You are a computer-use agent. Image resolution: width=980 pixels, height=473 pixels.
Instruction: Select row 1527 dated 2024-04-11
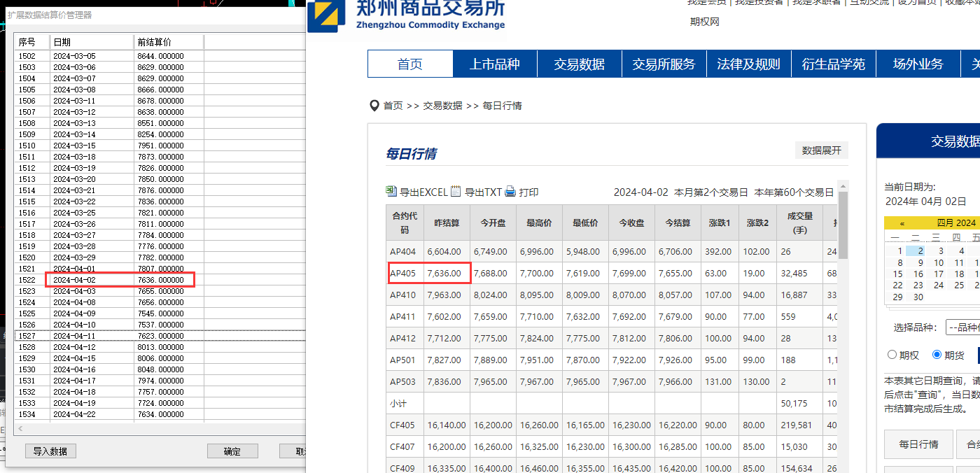161,336
